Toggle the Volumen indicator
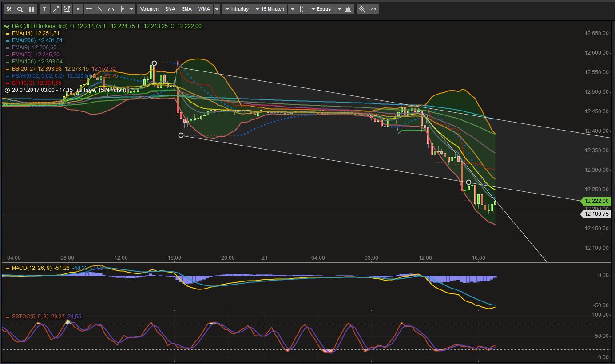This screenshot has width=615, height=364. click(149, 9)
